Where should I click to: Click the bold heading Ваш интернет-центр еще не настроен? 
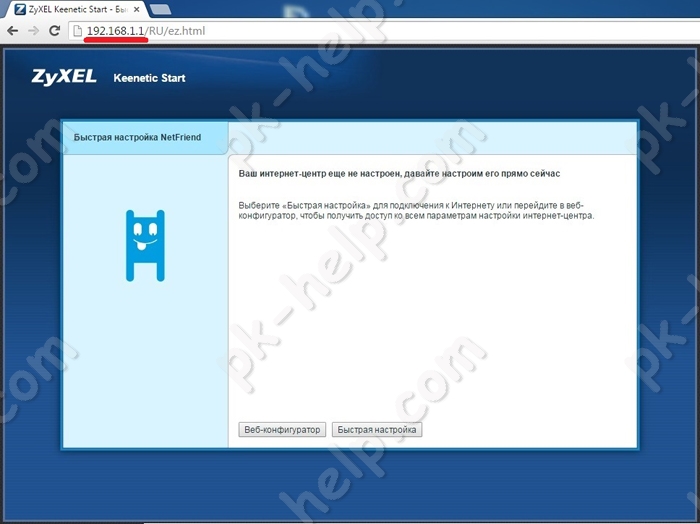pyautogui.click(x=399, y=173)
